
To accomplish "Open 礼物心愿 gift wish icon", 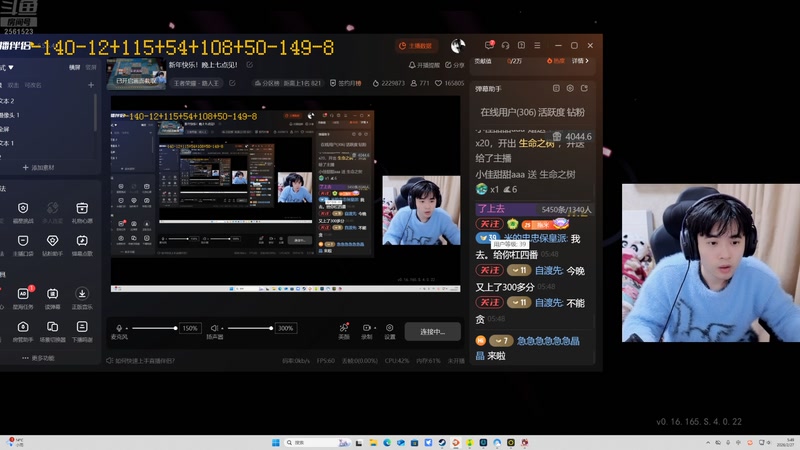I will tap(82, 208).
